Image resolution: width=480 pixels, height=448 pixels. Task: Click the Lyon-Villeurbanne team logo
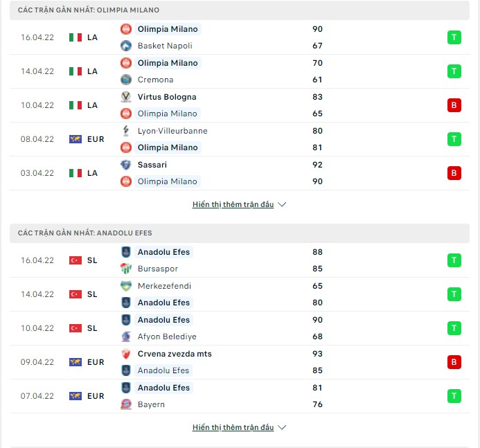(x=126, y=131)
